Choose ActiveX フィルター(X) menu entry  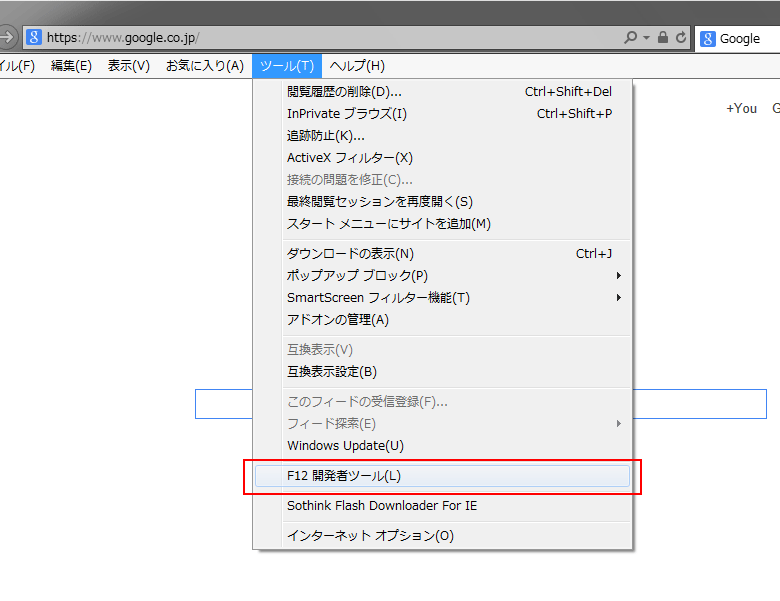(443, 158)
